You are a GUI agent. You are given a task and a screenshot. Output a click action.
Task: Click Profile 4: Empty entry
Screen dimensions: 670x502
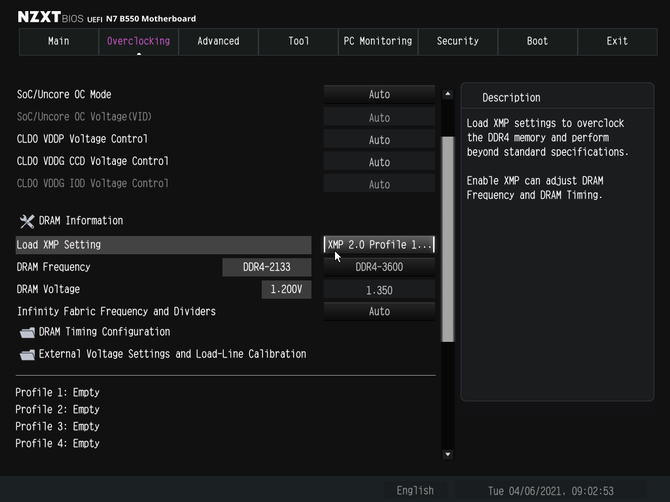57,443
